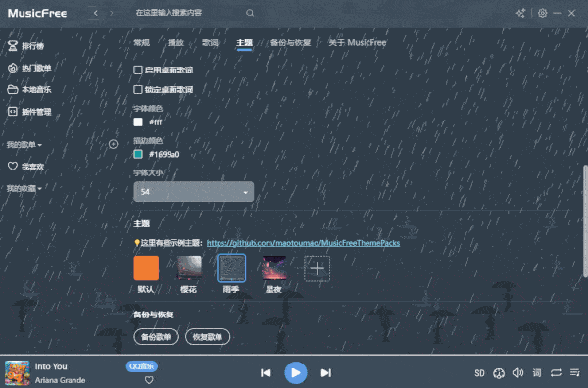This screenshot has width=588, height=388.
Task: Switch repeat mode icon
Action: click(556, 373)
